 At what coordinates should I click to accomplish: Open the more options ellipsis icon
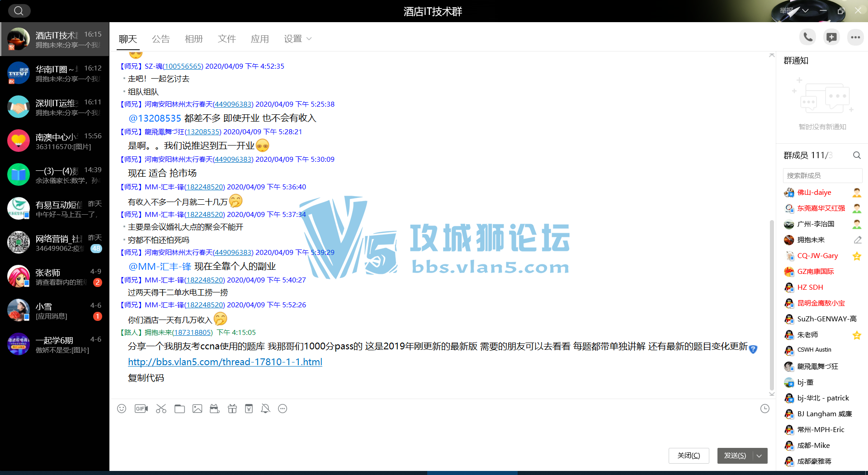(x=855, y=38)
